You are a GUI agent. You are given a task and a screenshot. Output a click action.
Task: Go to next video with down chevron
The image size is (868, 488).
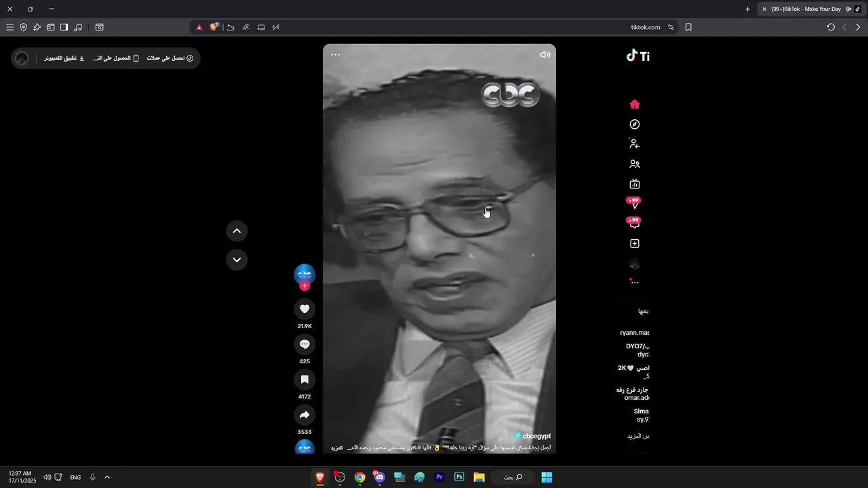237,260
